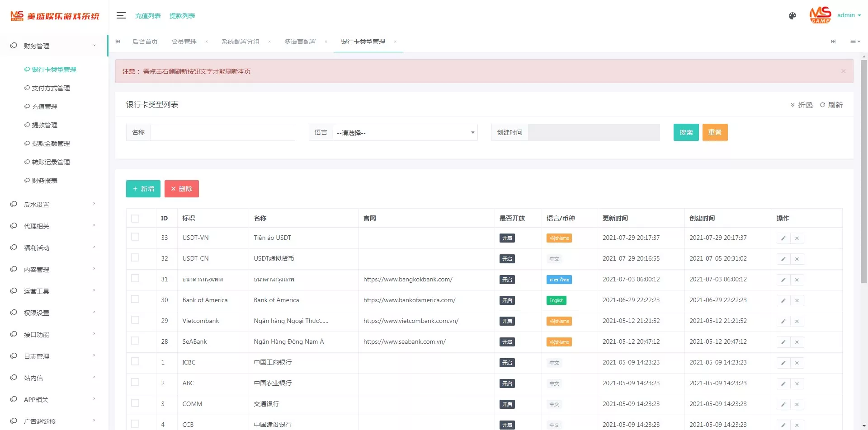Click the edit pencil icon for USDT-VN row
Image resolution: width=868 pixels, height=430 pixels.
pyautogui.click(x=783, y=238)
